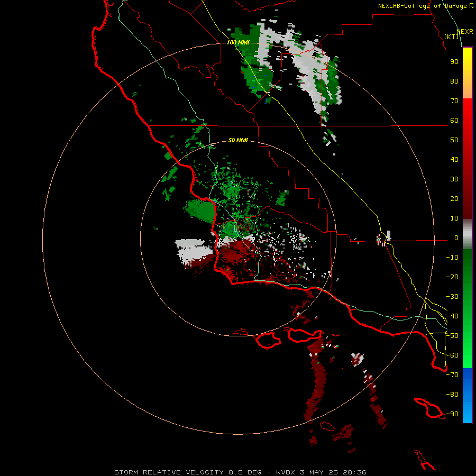The width and height of the screenshot is (476, 476).
Task: Select the -90 value on the velocity scale
Action: (452, 414)
